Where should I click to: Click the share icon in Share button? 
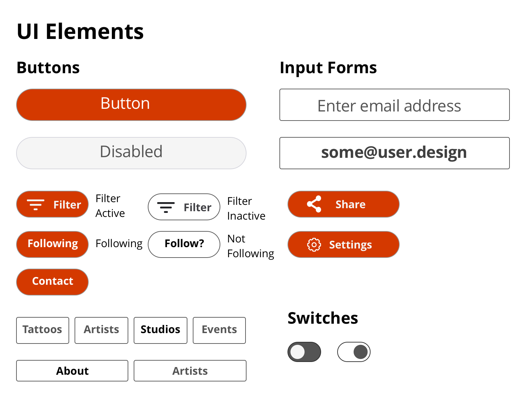click(x=314, y=204)
